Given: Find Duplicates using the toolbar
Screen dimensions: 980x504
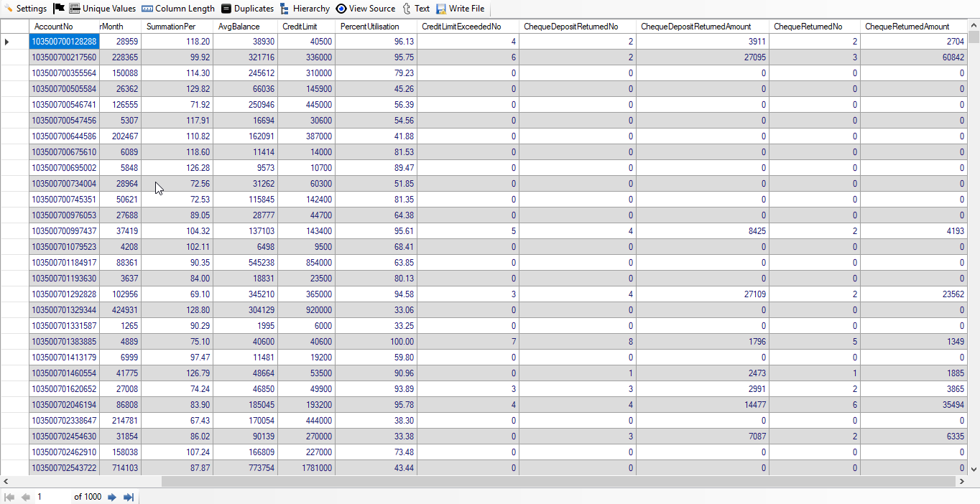Looking at the screenshot, I should coord(247,9).
